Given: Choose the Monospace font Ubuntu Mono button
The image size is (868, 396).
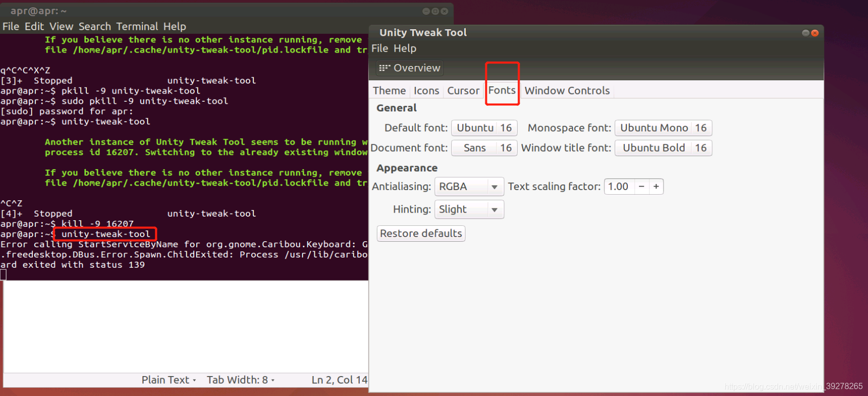Looking at the screenshot, I should pyautogui.click(x=663, y=128).
